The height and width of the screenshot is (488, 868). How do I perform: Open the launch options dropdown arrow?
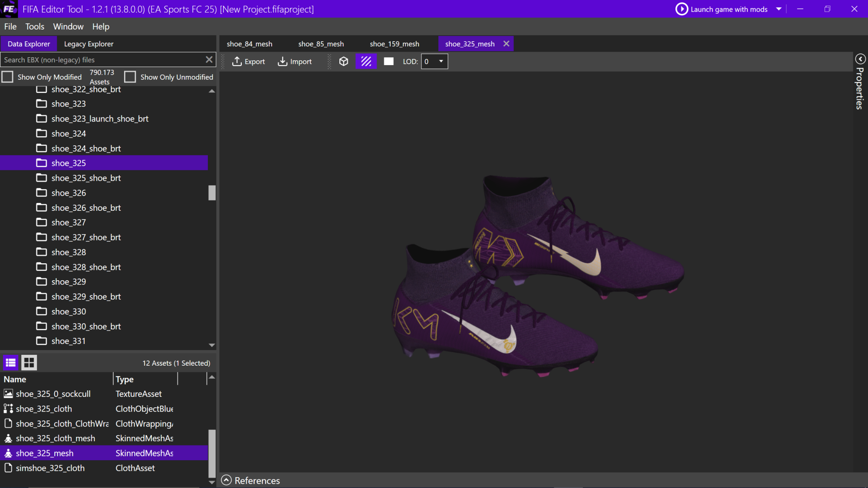click(x=779, y=9)
